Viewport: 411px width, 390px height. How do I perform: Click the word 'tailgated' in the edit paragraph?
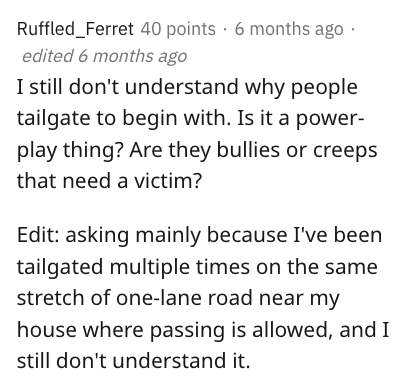(x=60, y=267)
